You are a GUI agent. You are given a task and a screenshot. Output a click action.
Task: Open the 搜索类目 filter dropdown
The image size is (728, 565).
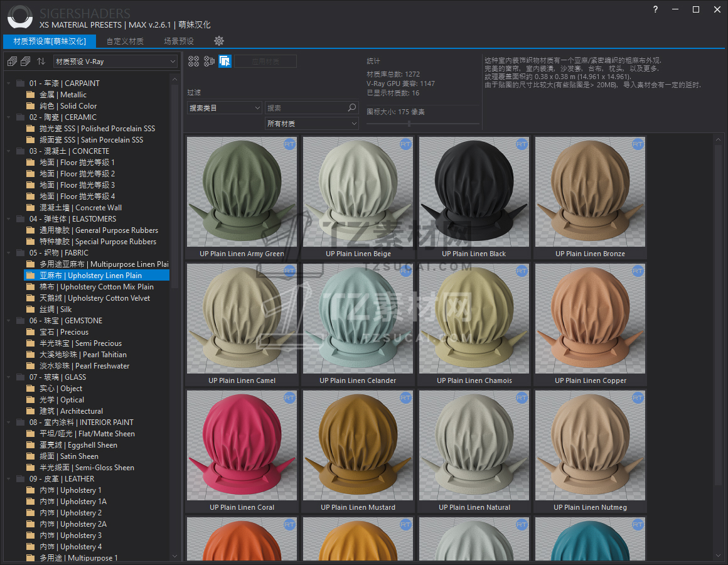[x=225, y=108]
